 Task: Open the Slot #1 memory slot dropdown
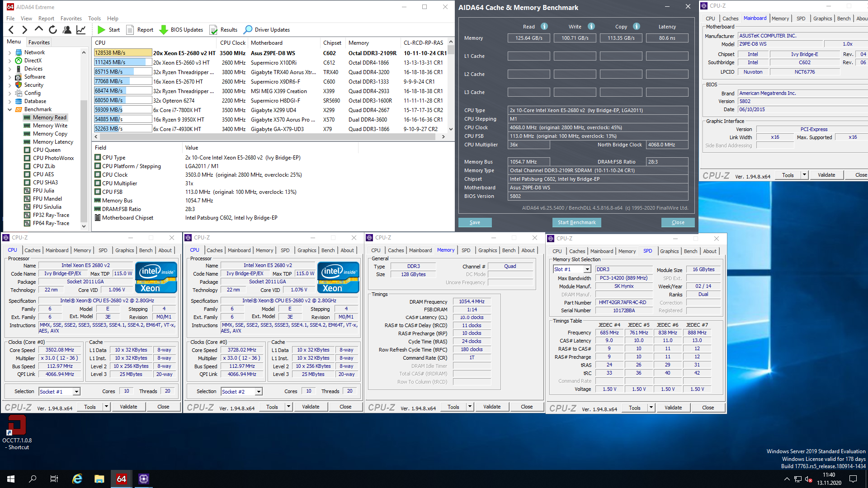click(x=587, y=269)
